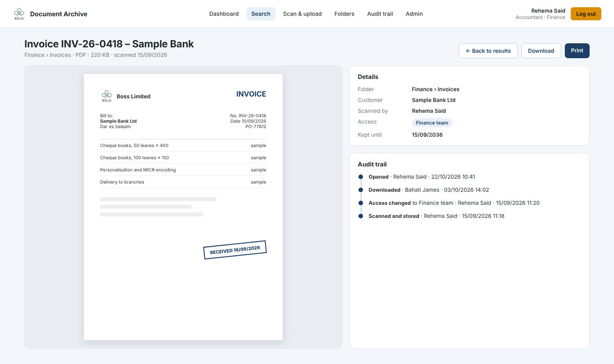Click the RECEIVED 16/09/2026 stamp
The width and height of the screenshot is (614, 364).
235,250
